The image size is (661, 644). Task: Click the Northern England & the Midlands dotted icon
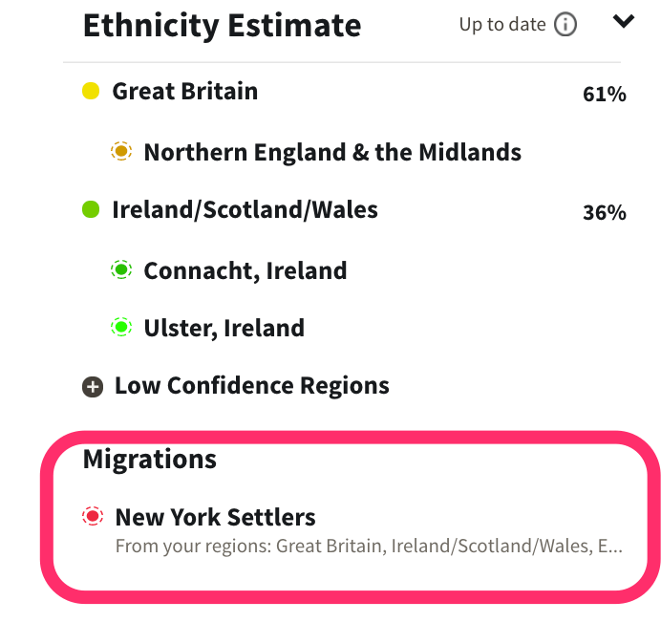pyautogui.click(x=121, y=152)
